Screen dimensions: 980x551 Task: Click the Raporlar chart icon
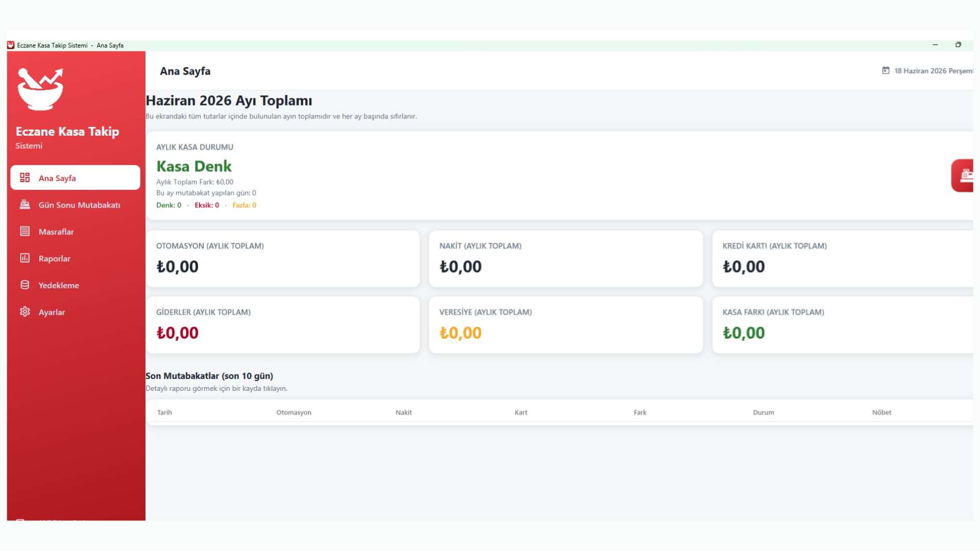click(x=24, y=258)
